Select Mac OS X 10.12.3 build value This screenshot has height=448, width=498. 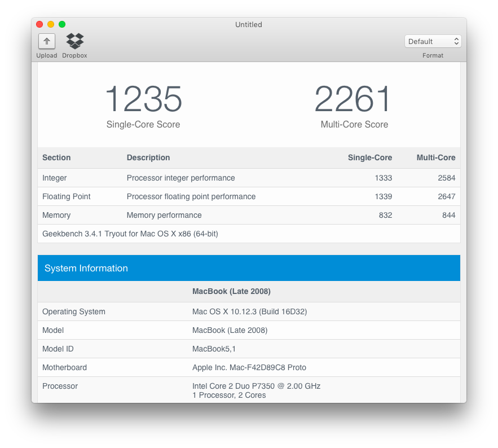250,311
